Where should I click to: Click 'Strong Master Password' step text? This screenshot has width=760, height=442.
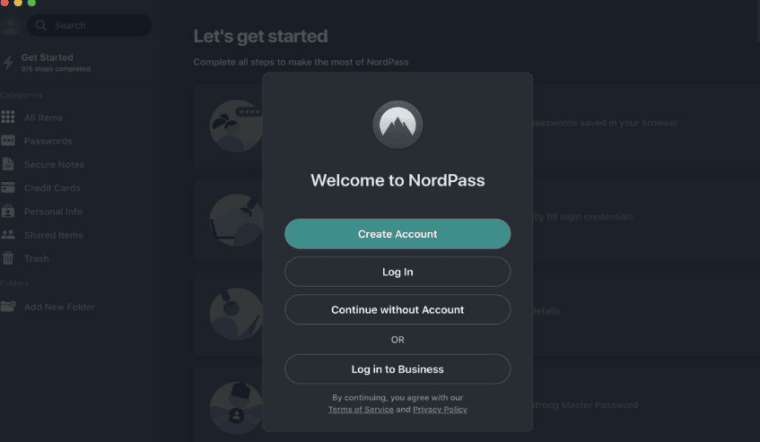(x=586, y=405)
